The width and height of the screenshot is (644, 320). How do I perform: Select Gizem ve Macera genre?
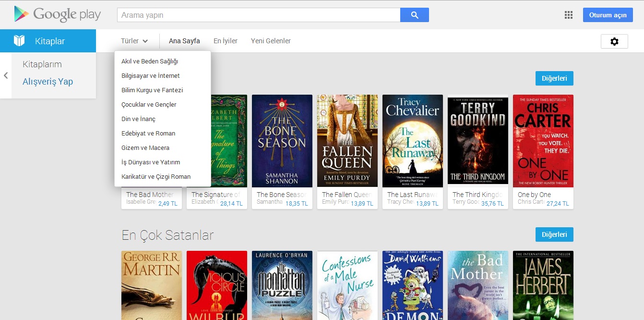[163, 148]
